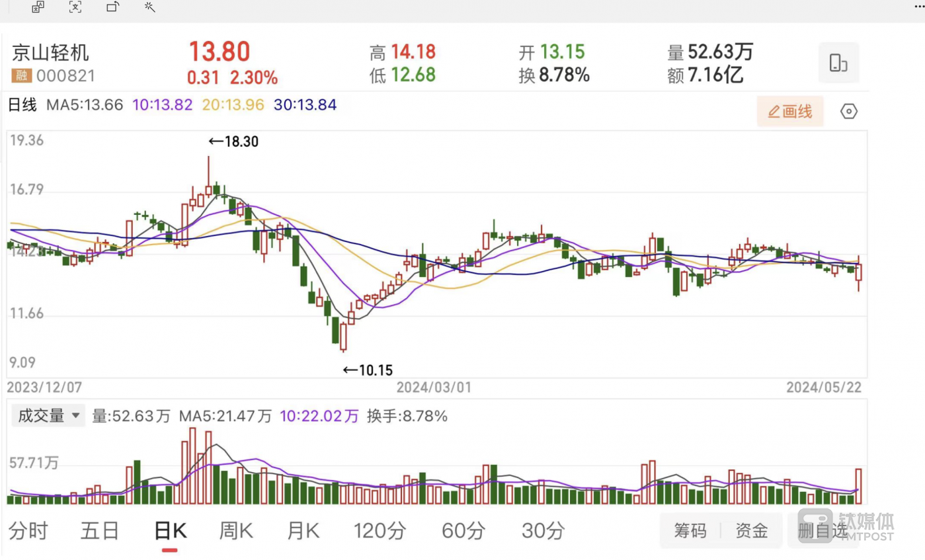
Task: Switch to the 分时 tab
Action: coord(28,530)
